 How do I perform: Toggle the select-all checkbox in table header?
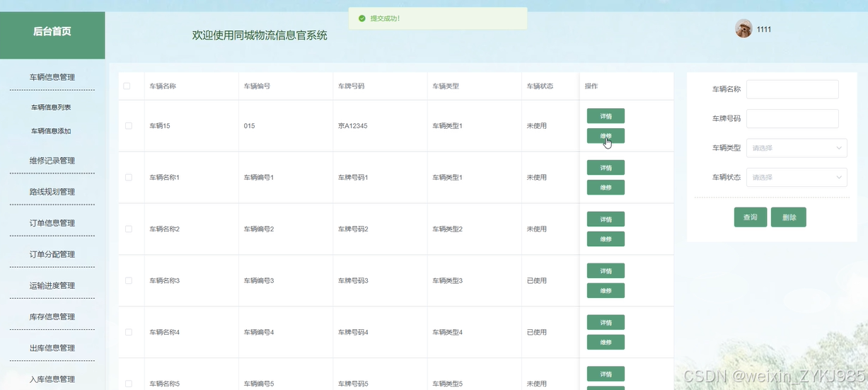(127, 86)
